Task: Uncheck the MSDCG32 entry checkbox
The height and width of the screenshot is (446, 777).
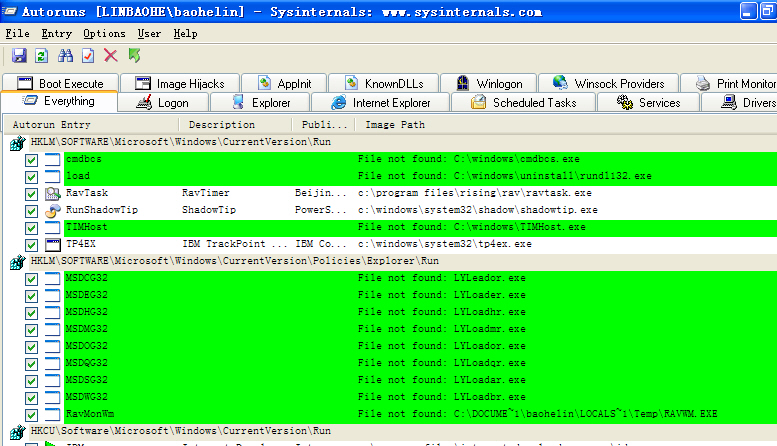Action: point(31,279)
